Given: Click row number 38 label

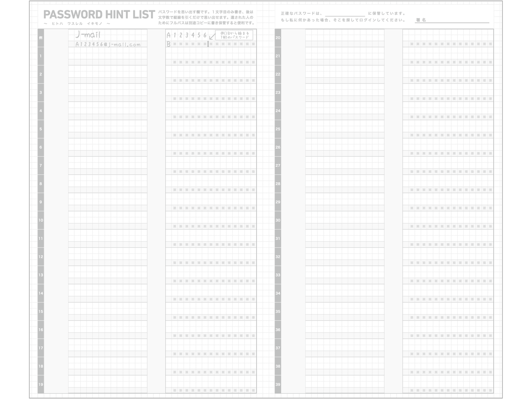Looking at the screenshot, I should (278, 366).
